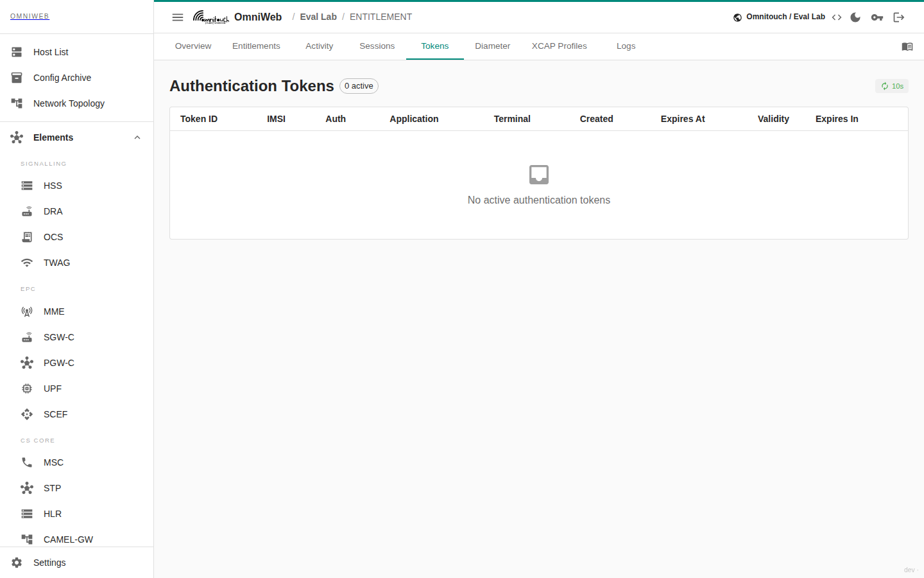
Task: Click the Settings gear icon
Action: (x=17, y=563)
